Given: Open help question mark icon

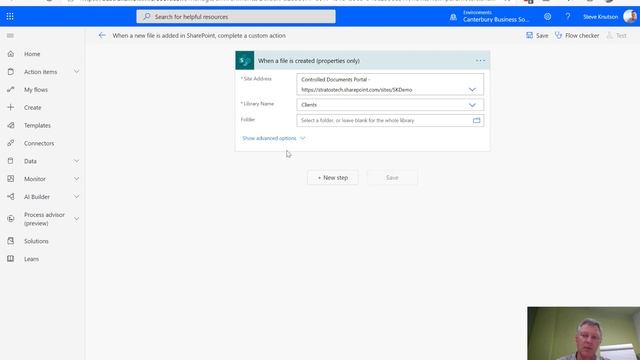Looking at the screenshot, I should click(x=567, y=17).
